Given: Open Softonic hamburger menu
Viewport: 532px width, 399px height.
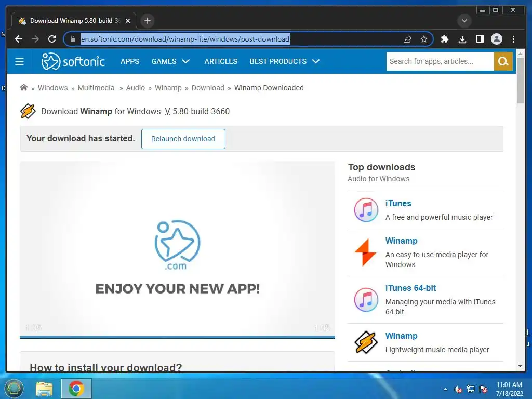Looking at the screenshot, I should coord(19,61).
